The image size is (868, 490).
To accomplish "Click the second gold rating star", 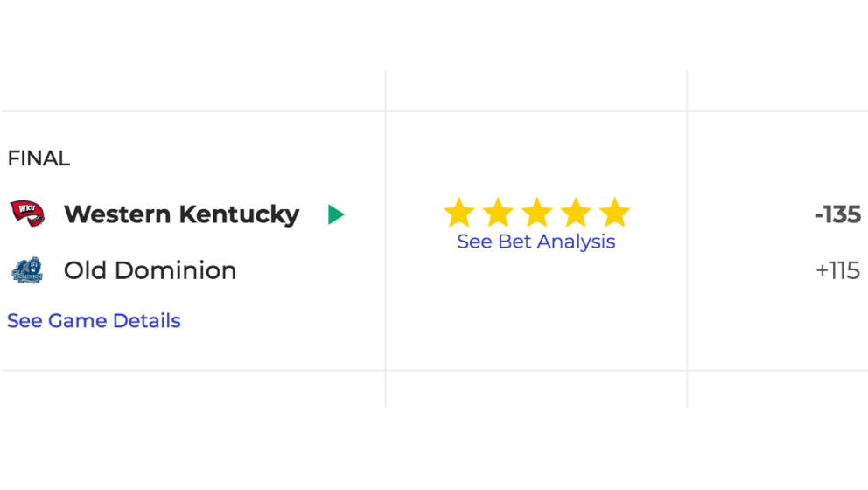I will click(498, 213).
